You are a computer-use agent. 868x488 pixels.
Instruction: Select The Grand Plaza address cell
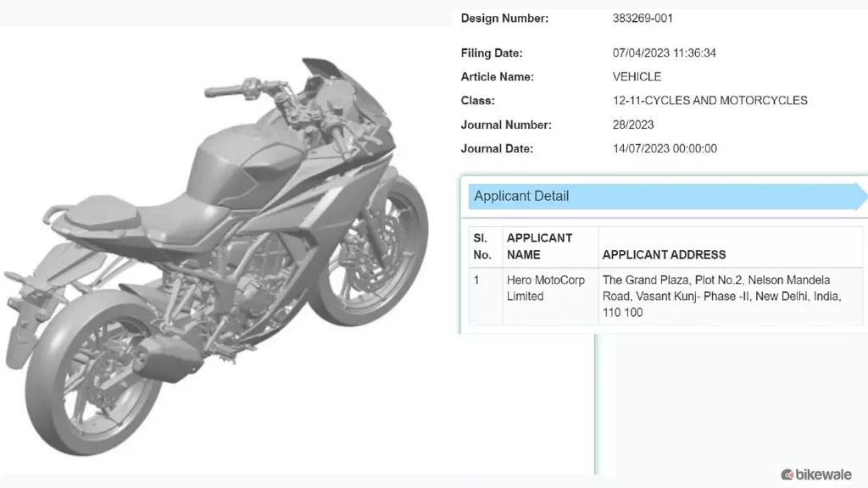(x=730, y=297)
